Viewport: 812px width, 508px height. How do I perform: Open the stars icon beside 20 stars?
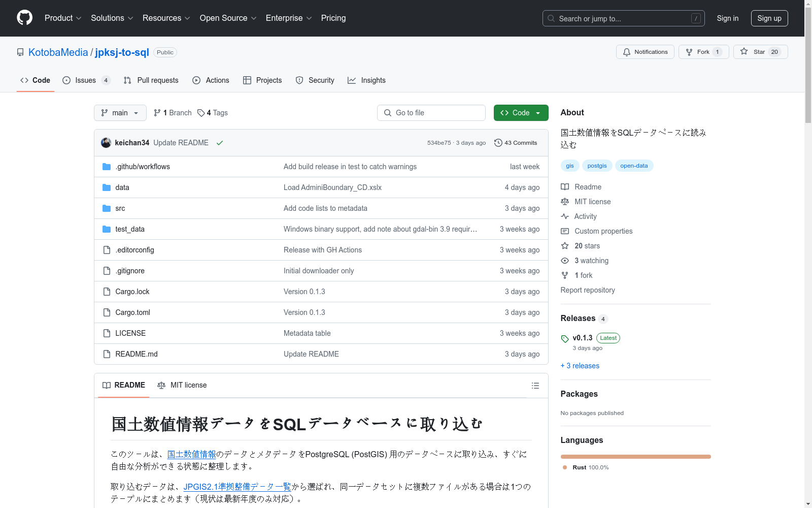565,246
